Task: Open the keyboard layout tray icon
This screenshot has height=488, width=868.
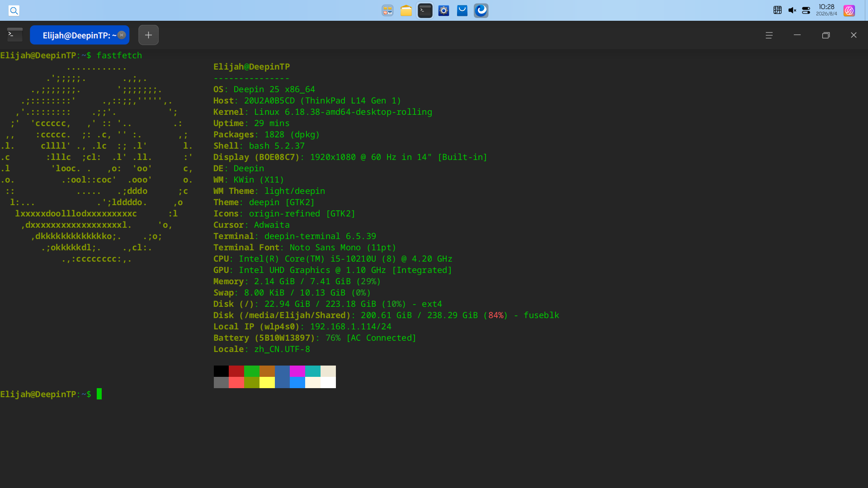Action: [778, 10]
